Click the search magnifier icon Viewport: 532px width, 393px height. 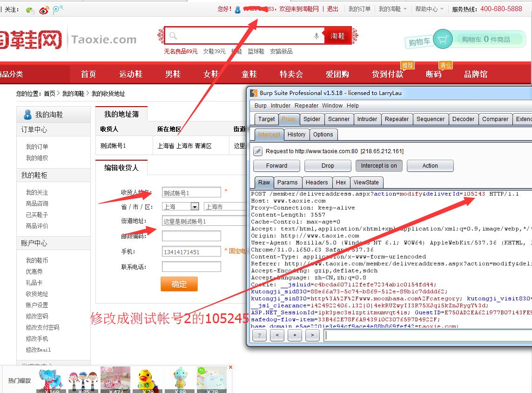point(173,36)
